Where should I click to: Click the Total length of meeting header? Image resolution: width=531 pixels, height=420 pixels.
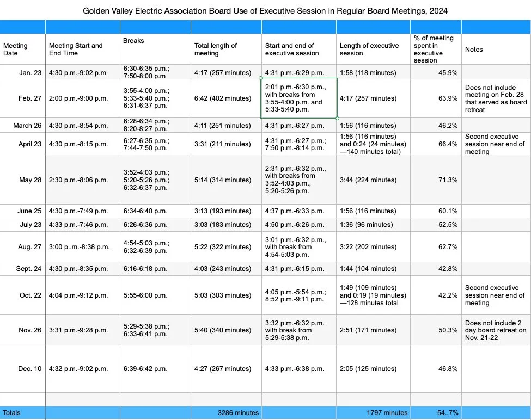pos(226,50)
